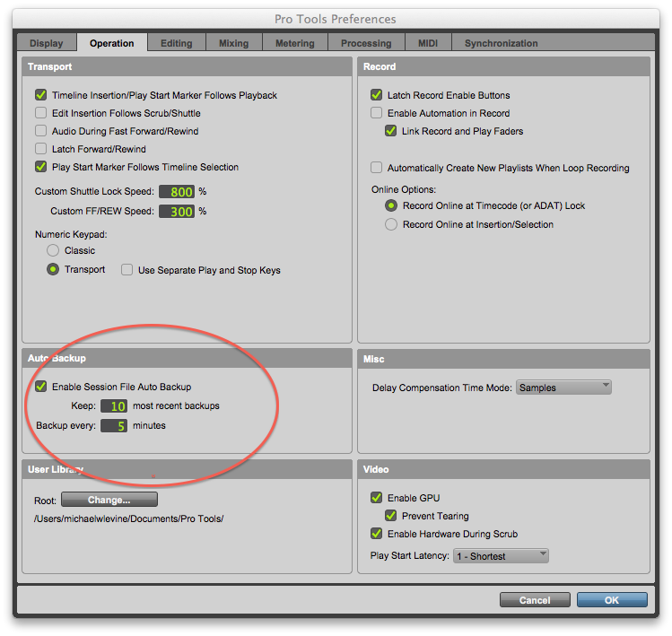Image resolution: width=672 pixels, height=636 pixels.
Task: Click the Custom FF/REW Speed field
Action: coord(177,212)
